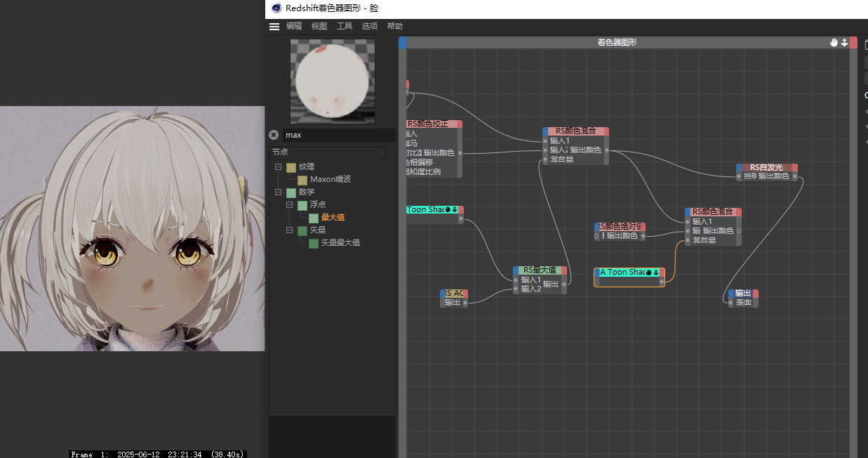Click the red corner of RS颜色校正 node
This screenshot has height=458, width=868.
(459, 124)
